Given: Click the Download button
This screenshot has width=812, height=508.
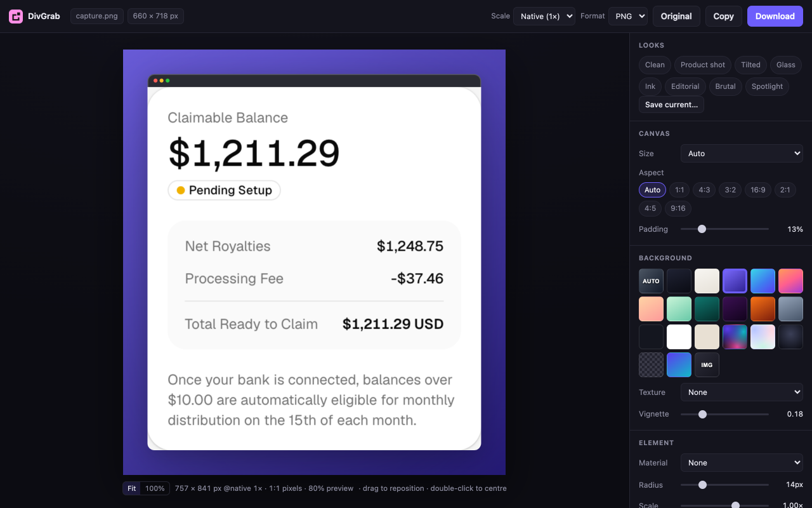Looking at the screenshot, I should [775, 17].
